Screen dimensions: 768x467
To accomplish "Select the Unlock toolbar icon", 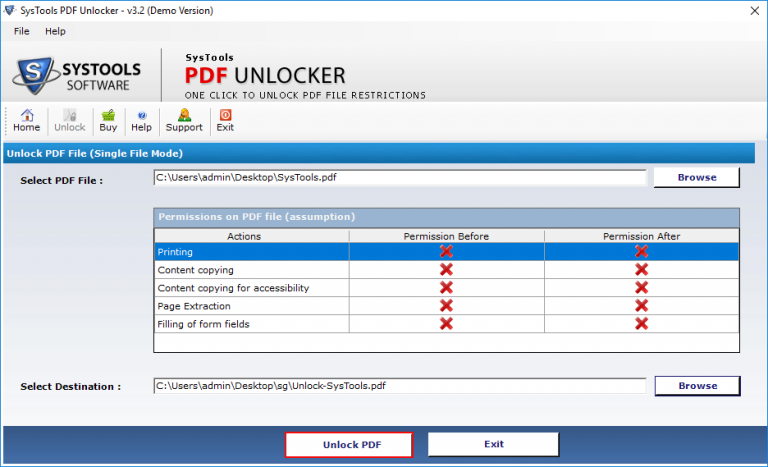I will point(70,121).
